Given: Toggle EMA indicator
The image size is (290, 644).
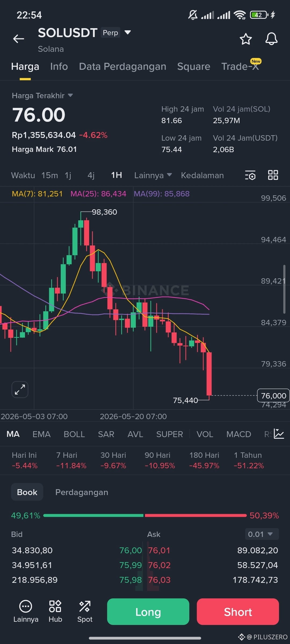Looking at the screenshot, I should [42, 434].
